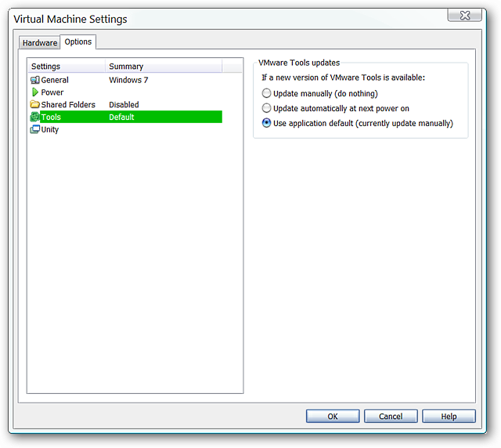The image size is (501, 448).
Task: Switch to the Hardware tab
Action: click(40, 42)
